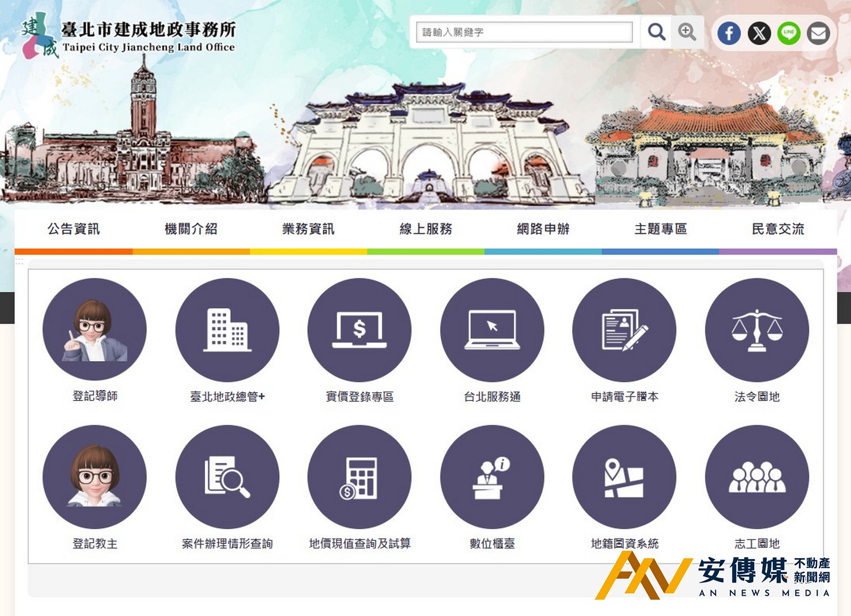The width and height of the screenshot is (851, 616).
Task: Open 台北服務通 laptop cursor icon
Action: pyautogui.click(x=492, y=330)
